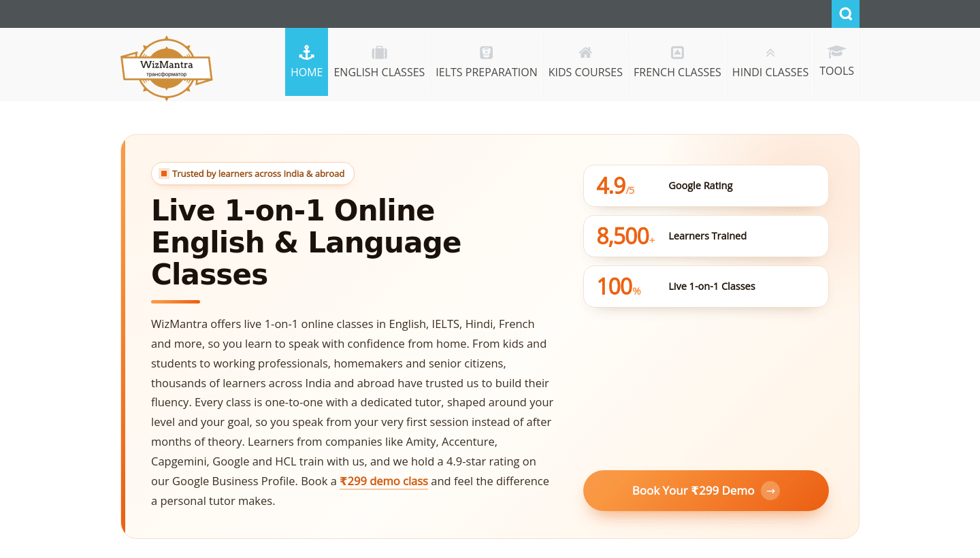Follow the ₹299 demo class link
This screenshot has width=980, height=558.
384,481
